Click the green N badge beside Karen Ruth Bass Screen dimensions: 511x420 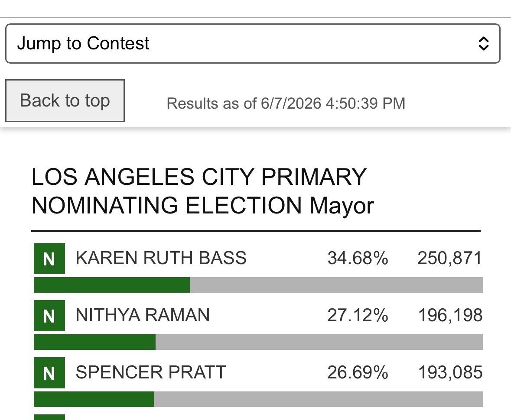coord(49,258)
